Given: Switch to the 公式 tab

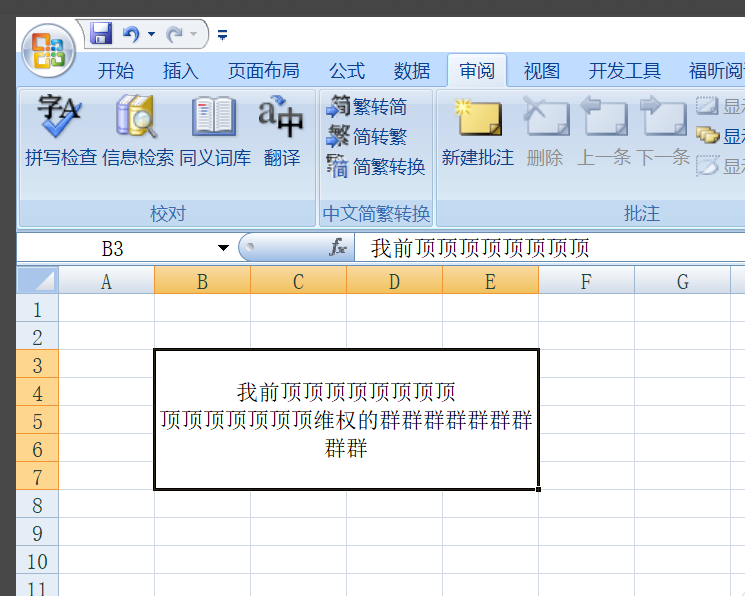Looking at the screenshot, I should pyautogui.click(x=347, y=71).
